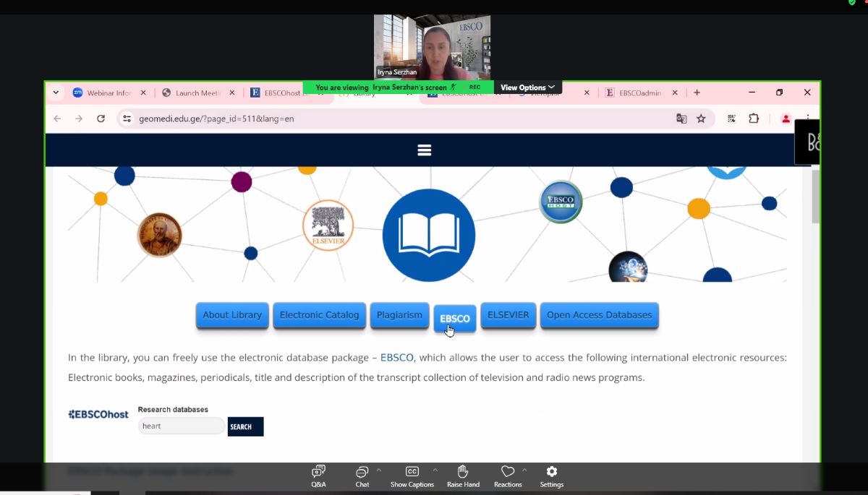Screen dimensions: 868x495
Task: Open the Reactions menu
Action: pos(508,476)
